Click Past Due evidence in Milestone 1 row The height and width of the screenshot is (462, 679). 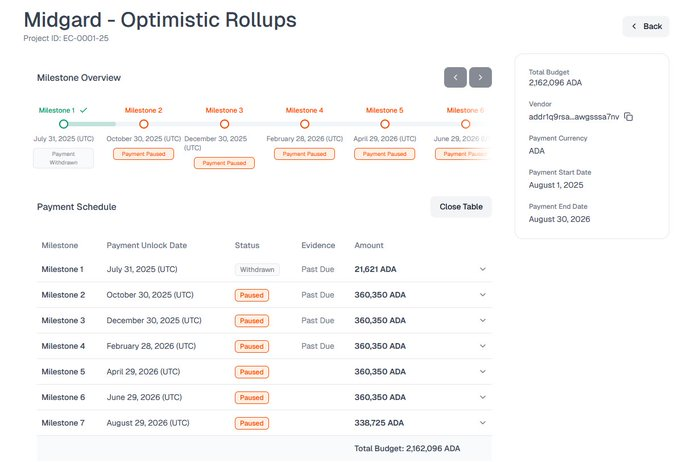click(x=318, y=269)
